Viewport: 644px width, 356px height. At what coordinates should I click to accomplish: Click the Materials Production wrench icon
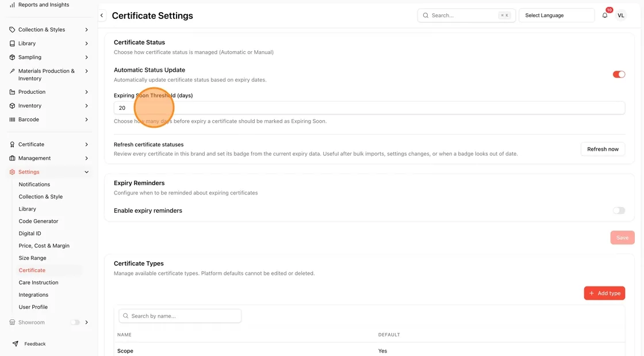12,71
